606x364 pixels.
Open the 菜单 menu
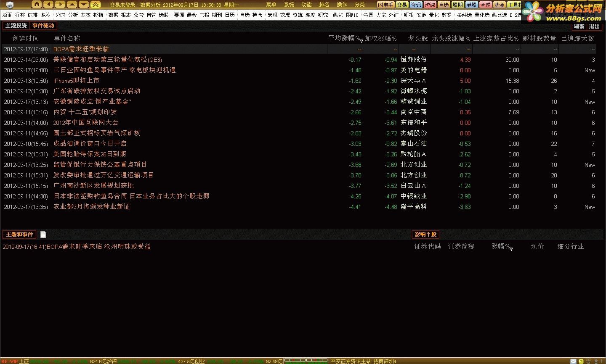tap(271, 5)
